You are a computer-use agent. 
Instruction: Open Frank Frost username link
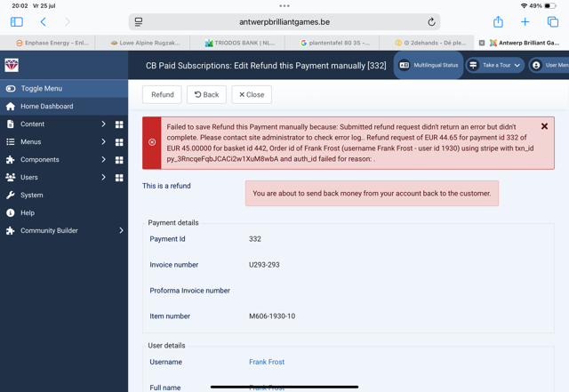pyautogui.click(x=267, y=362)
